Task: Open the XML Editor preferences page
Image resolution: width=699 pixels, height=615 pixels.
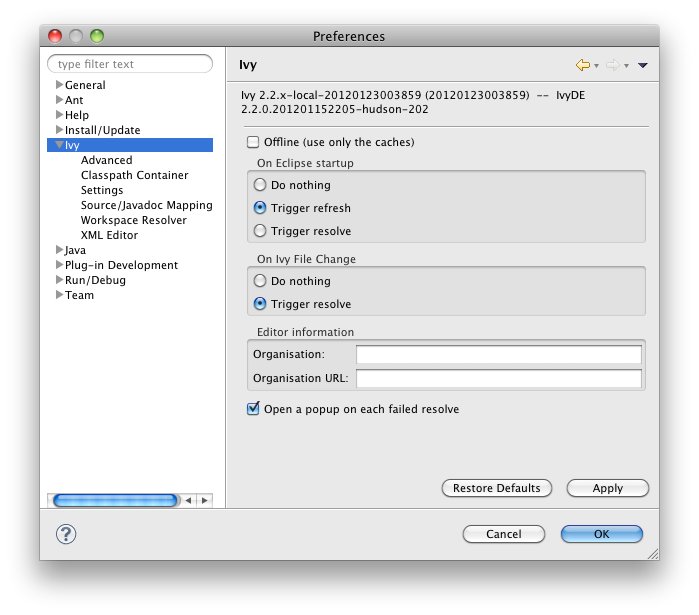Action: [109, 235]
